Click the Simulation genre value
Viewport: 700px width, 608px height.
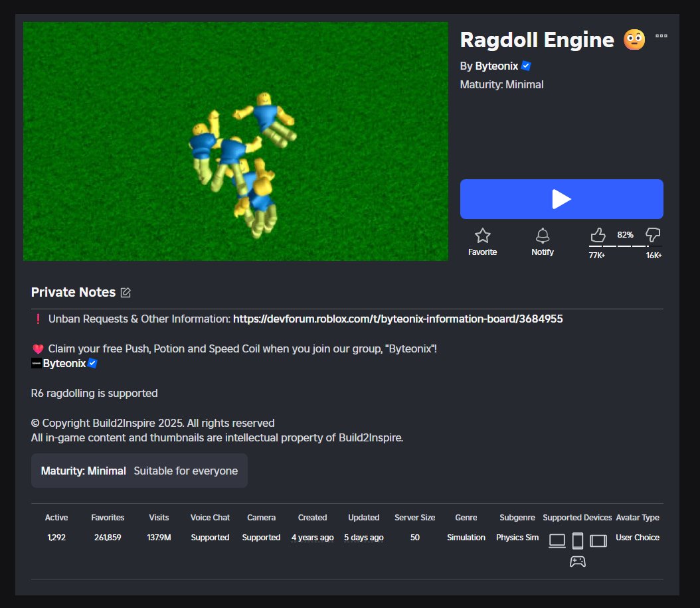(x=466, y=538)
